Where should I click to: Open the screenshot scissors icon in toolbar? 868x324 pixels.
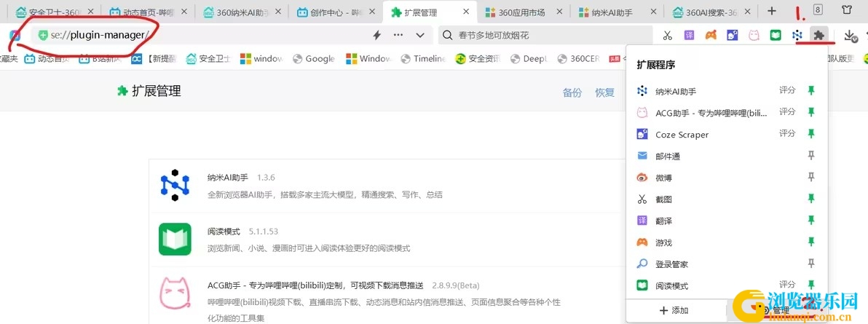(x=668, y=36)
